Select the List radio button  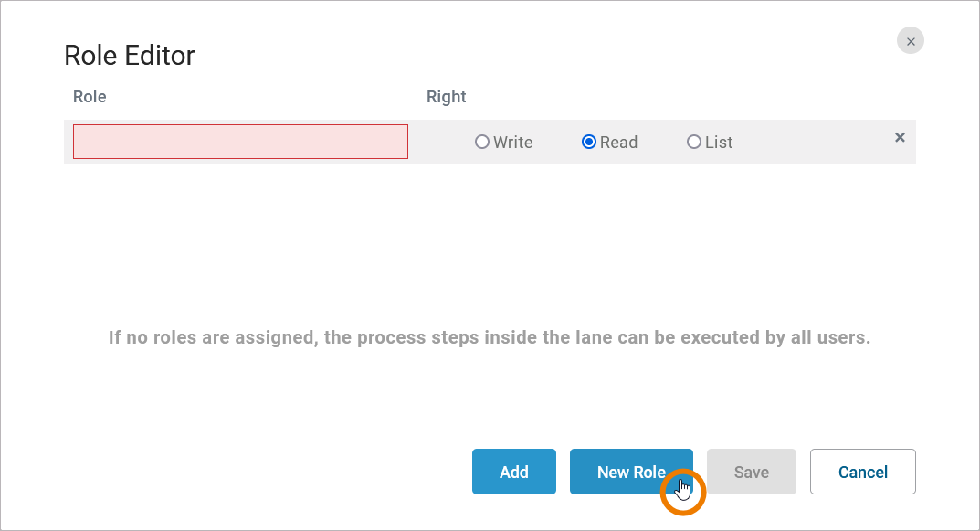694,143
